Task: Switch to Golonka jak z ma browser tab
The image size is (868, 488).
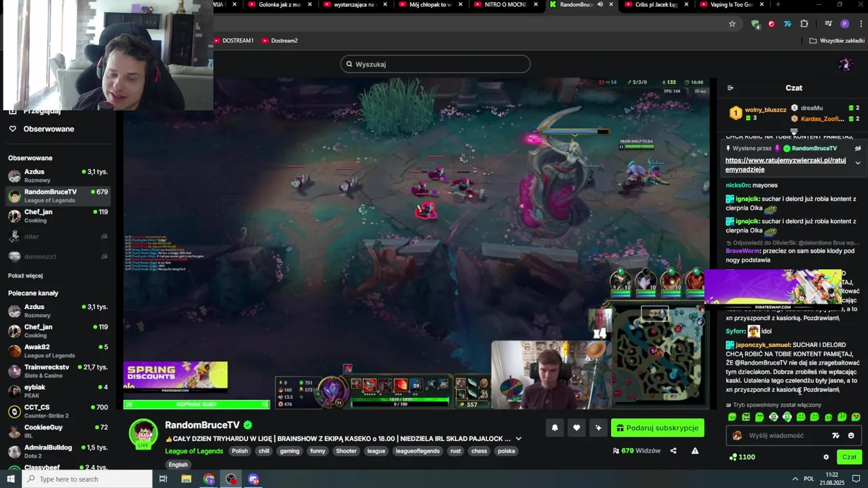Action: (279, 5)
